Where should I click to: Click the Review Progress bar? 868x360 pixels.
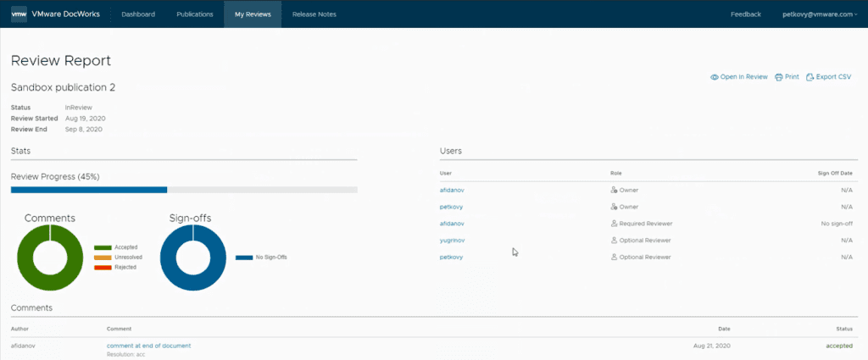point(184,190)
